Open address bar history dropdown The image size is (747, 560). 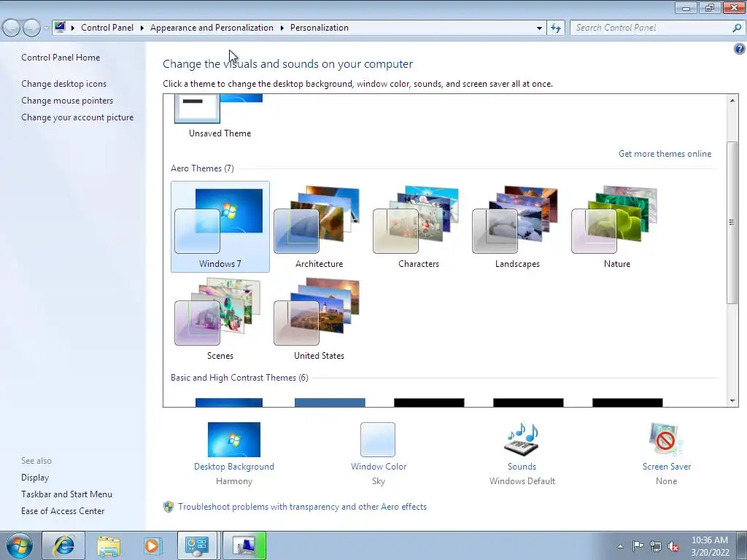click(x=539, y=28)
